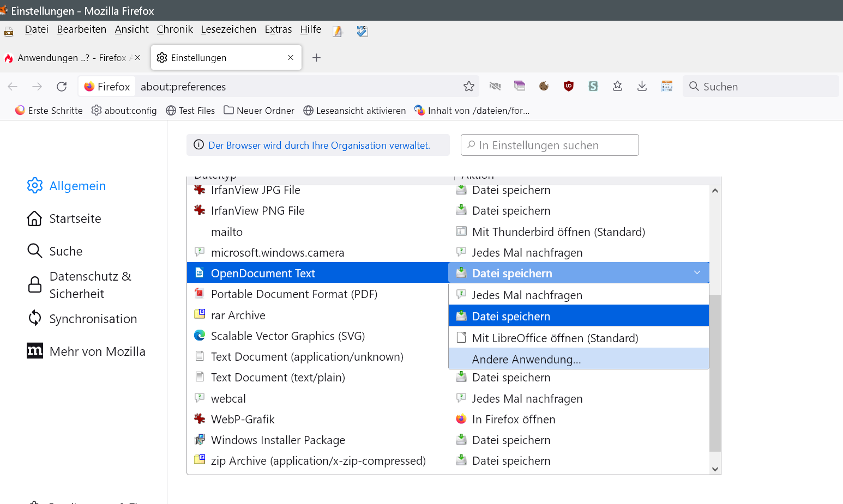Open the Synchronisation settings section
Screen dimensions: 843x504
93,319
